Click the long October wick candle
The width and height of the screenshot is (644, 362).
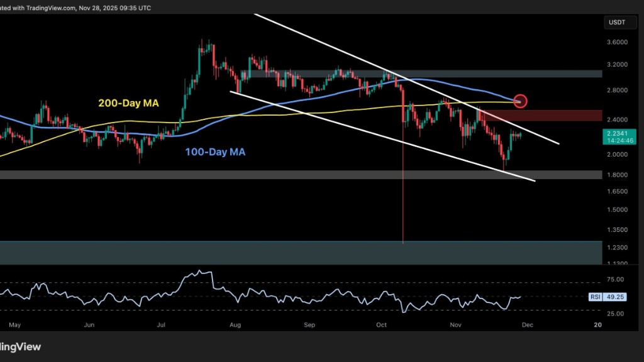402,189
